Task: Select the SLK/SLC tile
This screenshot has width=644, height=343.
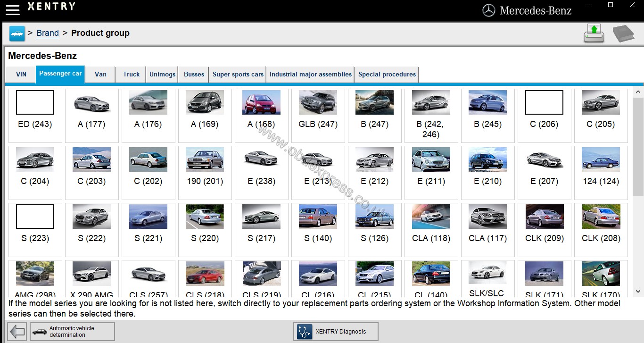Action: (x=488, y=278)
